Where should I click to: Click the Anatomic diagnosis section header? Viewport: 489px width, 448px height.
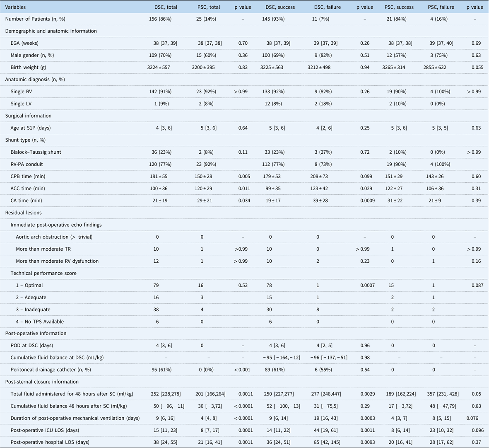36,79
